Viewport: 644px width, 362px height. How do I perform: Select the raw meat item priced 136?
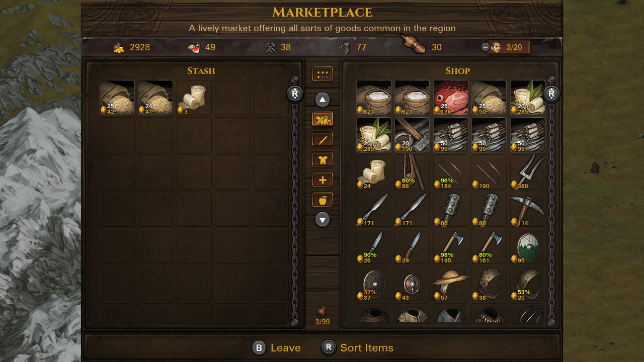pos(451,98)
